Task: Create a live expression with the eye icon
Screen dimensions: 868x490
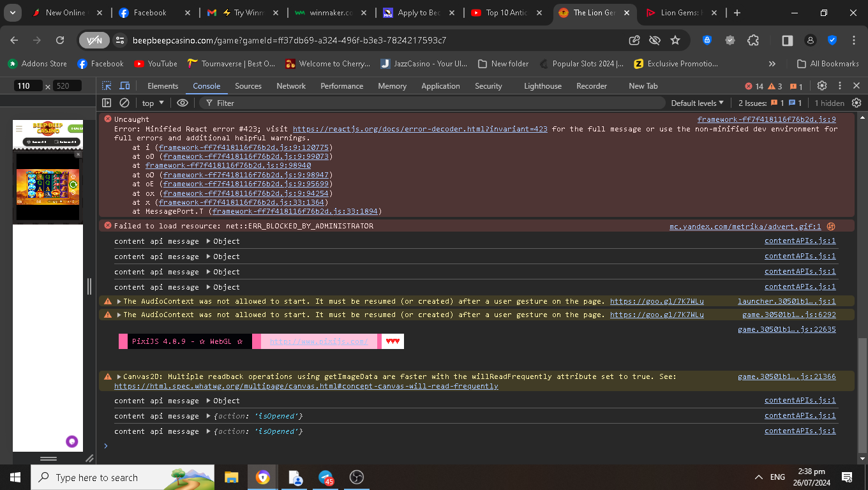Action: coord(183,103)
